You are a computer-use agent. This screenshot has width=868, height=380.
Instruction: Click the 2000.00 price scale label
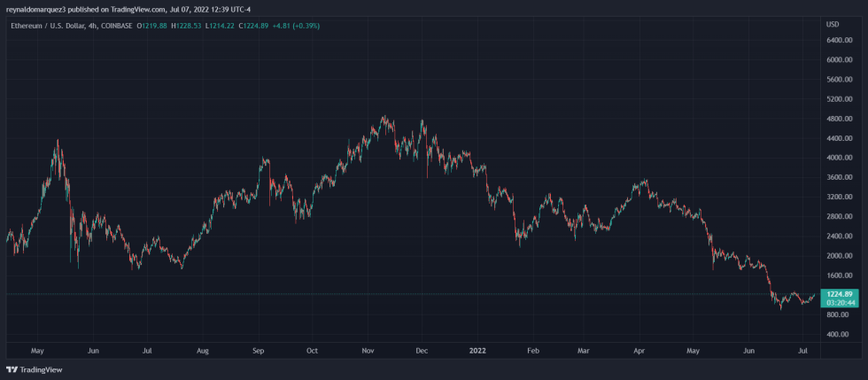(838, 256)
